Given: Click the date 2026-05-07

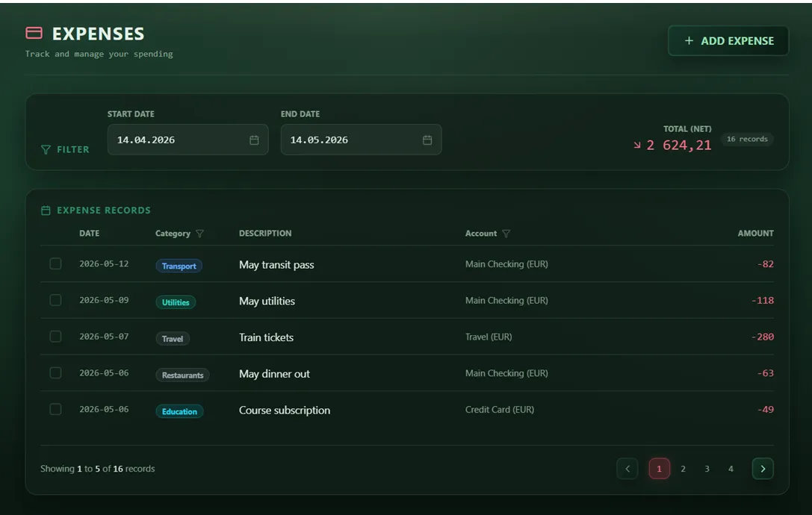Looking at the screenshot, I should (104, 337).
